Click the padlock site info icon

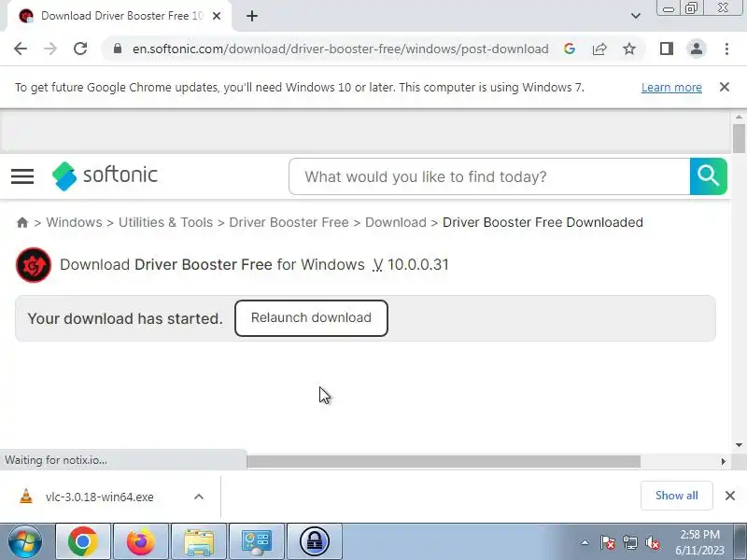tap(118, 49)
